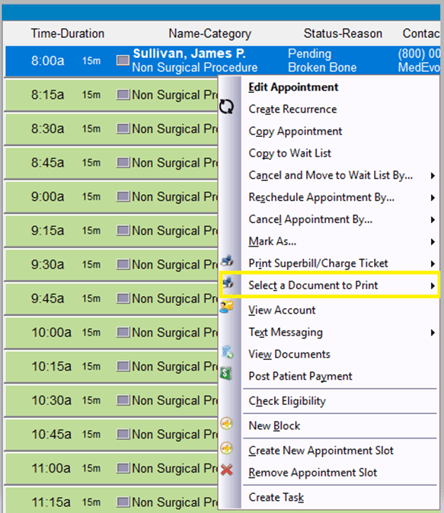Click the printer icon next to Print Superbill/Charge Ticket
444x513 pixels.
[x=227, y=261]
